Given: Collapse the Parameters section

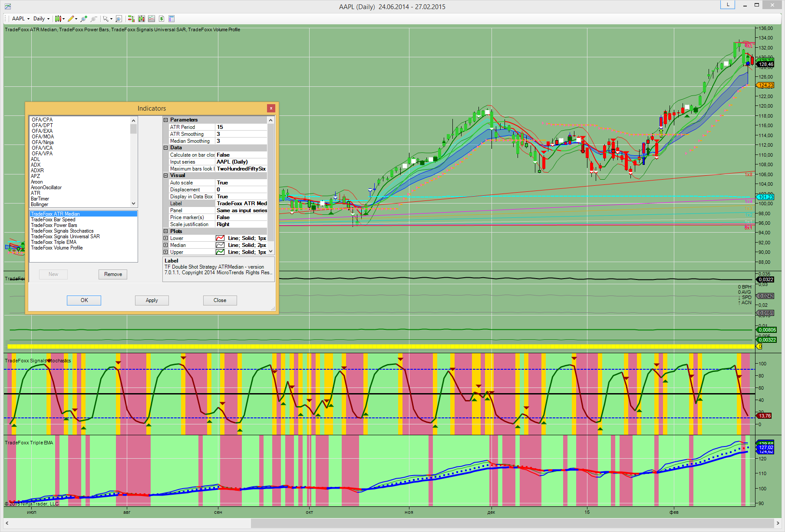Looking at the screenshot, I should (165, 120).
